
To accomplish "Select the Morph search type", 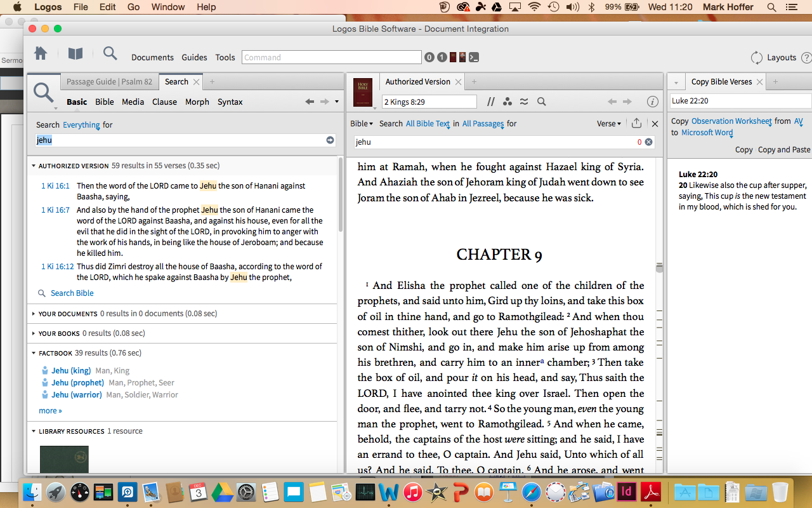I will pyautogui.click(x=197, y=102).
